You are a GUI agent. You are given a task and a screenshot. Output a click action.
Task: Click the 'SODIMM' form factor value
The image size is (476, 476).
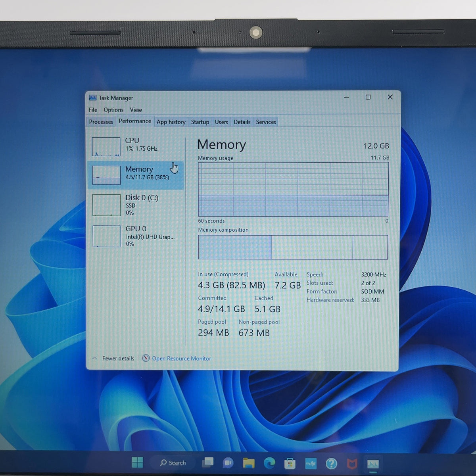click(372, 291)
